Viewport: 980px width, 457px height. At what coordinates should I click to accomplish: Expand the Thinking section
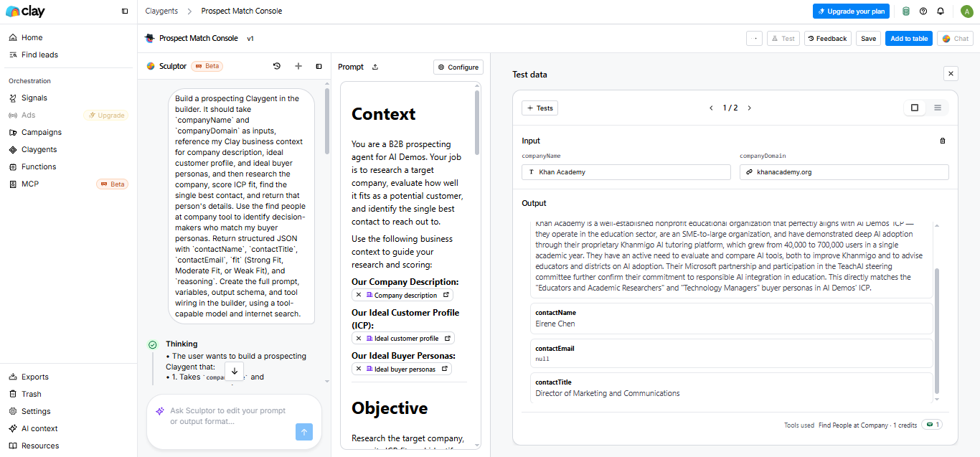click(x=182, y=344)
